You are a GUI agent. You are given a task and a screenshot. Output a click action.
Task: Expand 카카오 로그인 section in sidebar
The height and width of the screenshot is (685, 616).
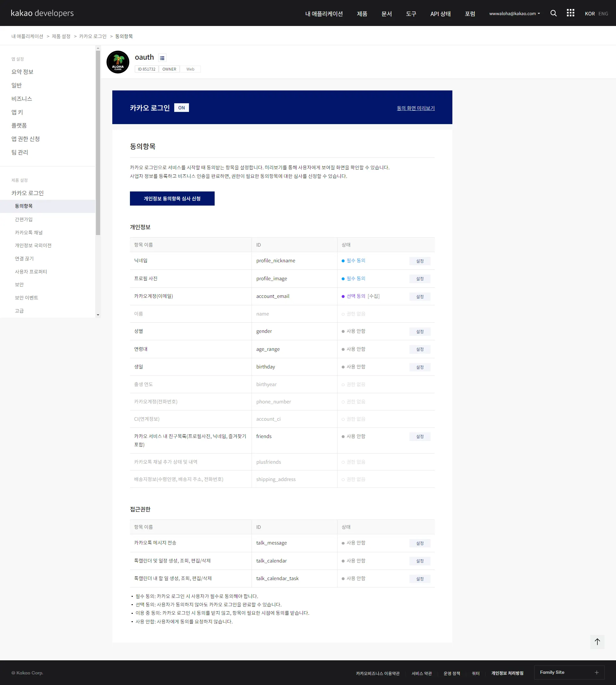point(27,193)
